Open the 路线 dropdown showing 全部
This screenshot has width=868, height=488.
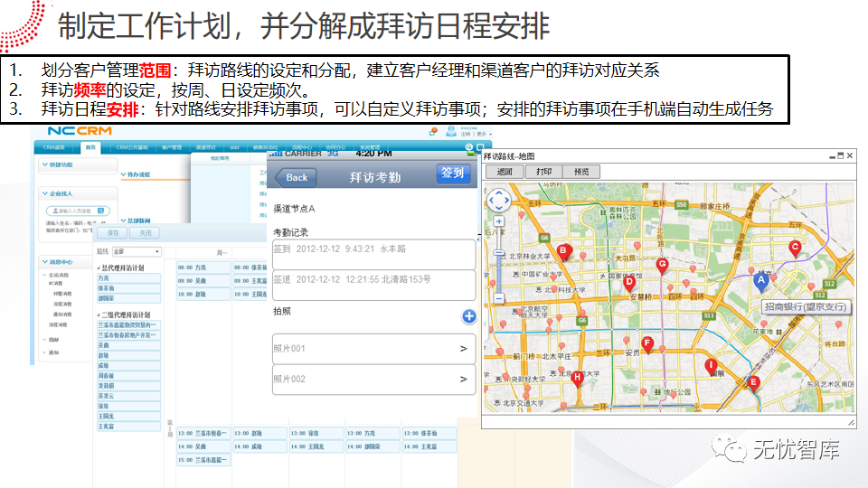click(137, 252)
